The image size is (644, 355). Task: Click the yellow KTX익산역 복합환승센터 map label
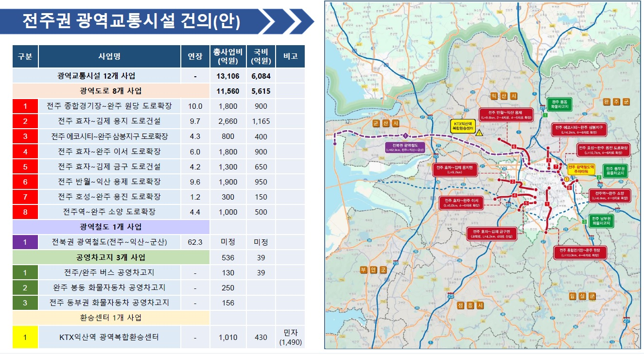pyautogui.click(x=464, y=126)
